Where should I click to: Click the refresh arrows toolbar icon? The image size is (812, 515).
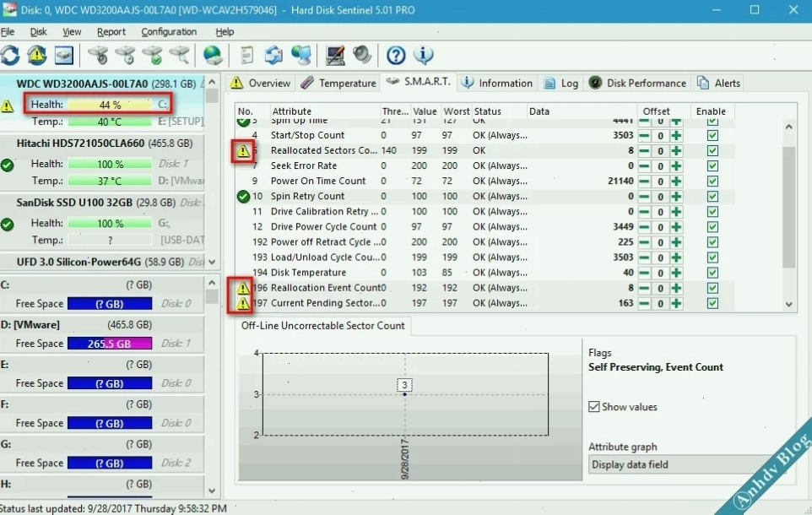coord(10,55)
